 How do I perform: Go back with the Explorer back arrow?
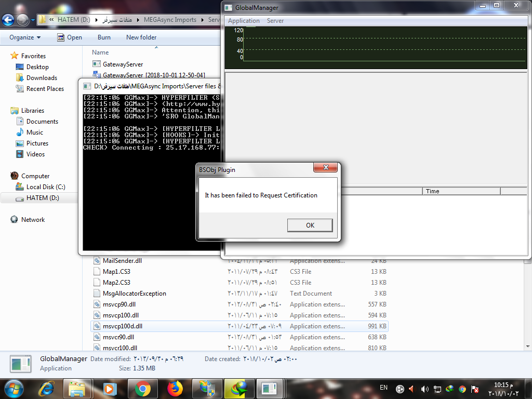coord(8,20)
